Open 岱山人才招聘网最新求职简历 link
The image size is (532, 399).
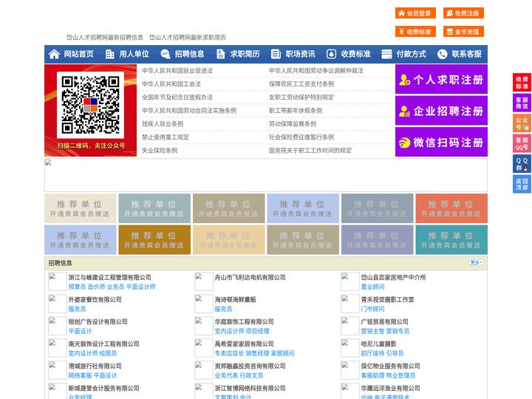click(x=188, y=38)
